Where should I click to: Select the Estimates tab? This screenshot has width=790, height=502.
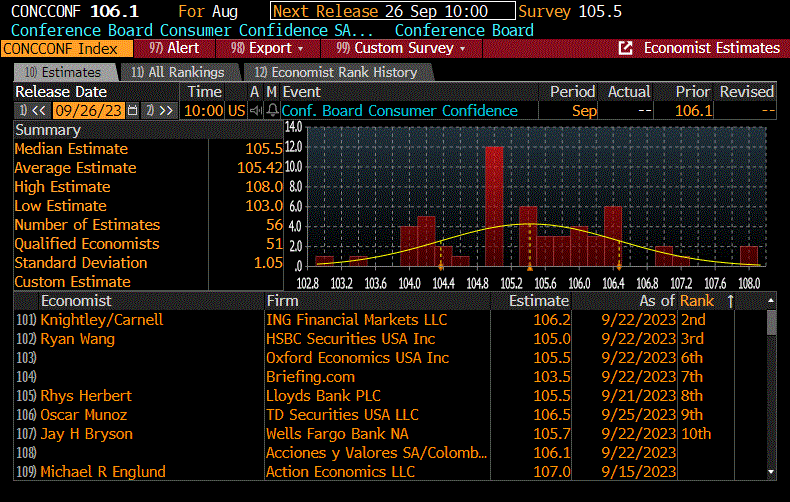click(x=64, y=73)
